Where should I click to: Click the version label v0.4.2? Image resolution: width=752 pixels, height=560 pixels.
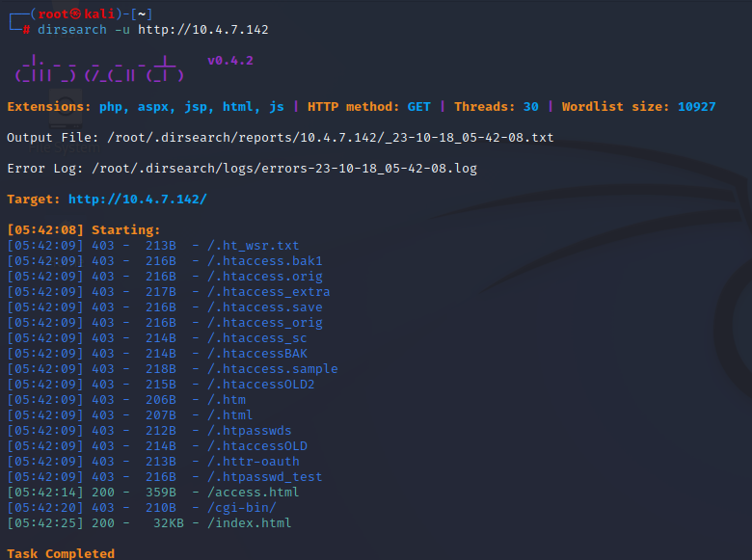click(230, 61)
